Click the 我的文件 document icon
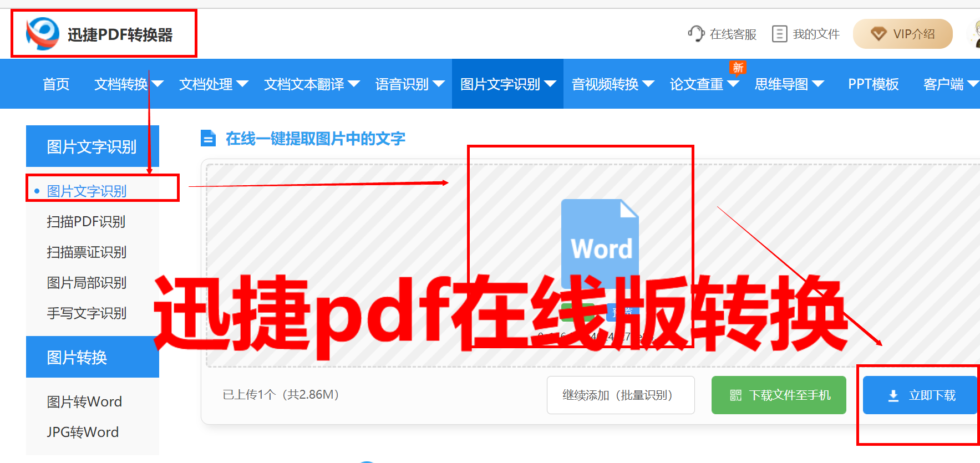 pos(779,34)
